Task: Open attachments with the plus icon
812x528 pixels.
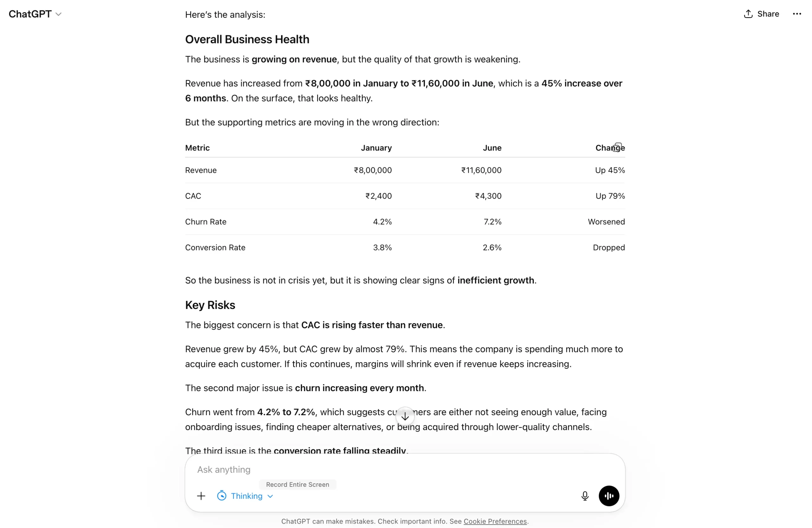Action: coord(201,496)
